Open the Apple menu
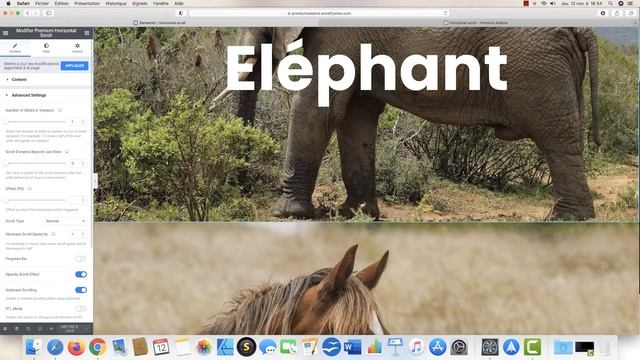640x360 pixels. pyautogui.click(x=9, y=3)
